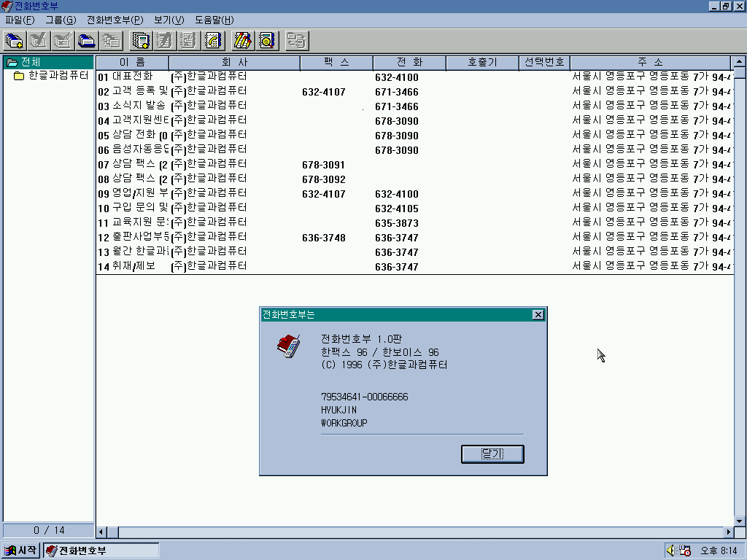Screen dimensions: 747x560
Task: Select row 03 소식지 발송
Action: [x=414, y=106]
